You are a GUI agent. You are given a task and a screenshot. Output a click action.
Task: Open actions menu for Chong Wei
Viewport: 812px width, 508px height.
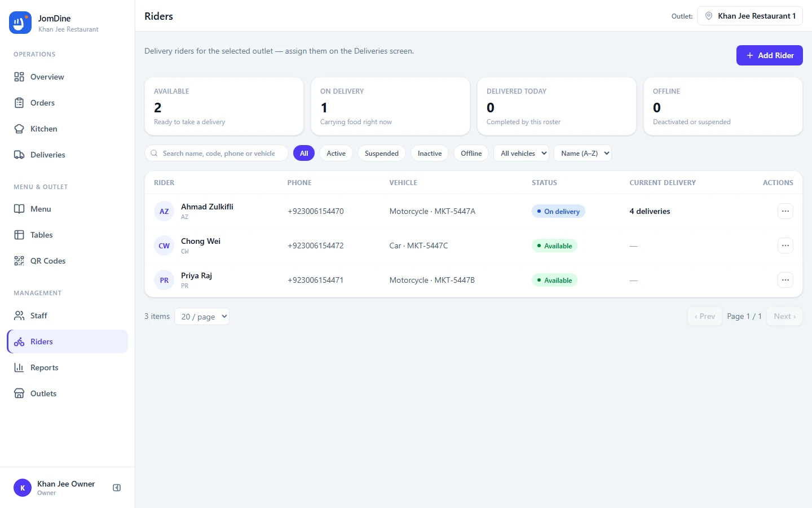[x=785, y=246]
